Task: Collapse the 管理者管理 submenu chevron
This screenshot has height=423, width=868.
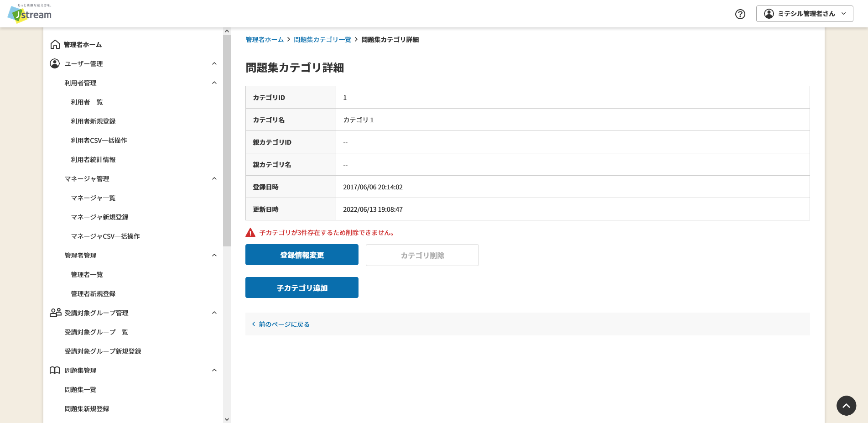Action: click(x=214, y=255)
